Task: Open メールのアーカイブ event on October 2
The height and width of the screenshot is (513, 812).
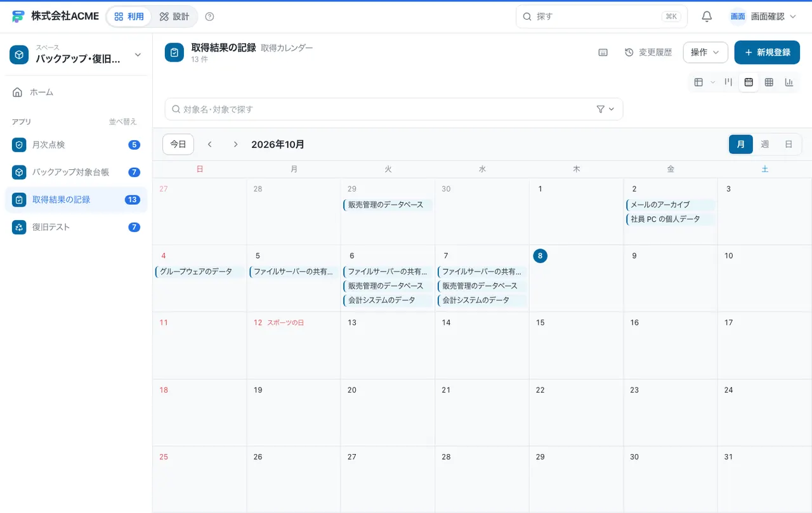Action: pyautogui.click(x=671, y=205)
